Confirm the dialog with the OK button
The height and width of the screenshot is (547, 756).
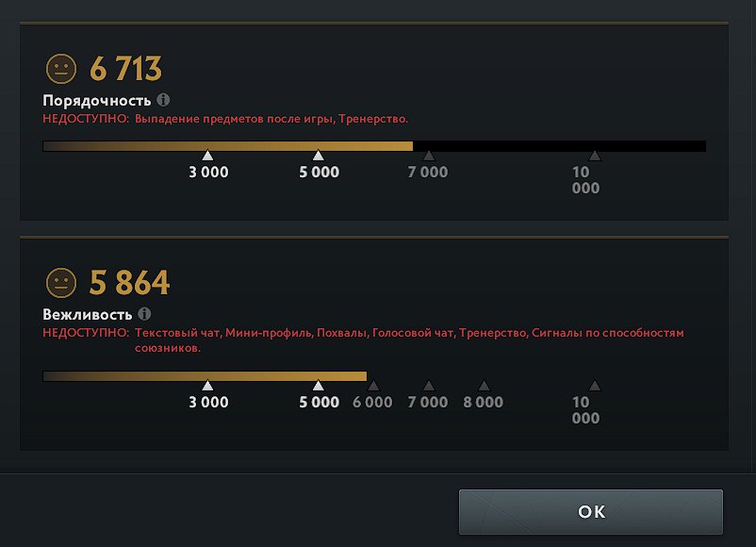[x=591, y=512]
